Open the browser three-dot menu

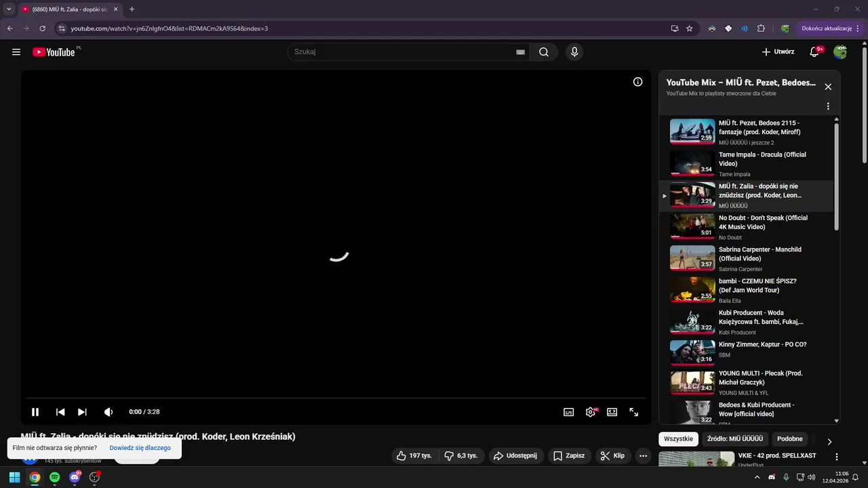(x=859, y=28)
